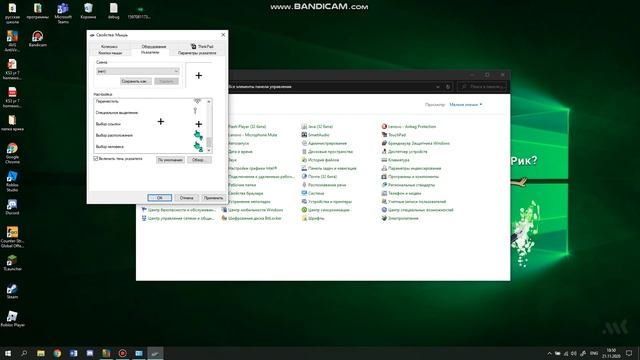Open Система in Control Panel
The height and width of the screenshot is (360, 640).
pyautogui.click(x=313, y=193)
